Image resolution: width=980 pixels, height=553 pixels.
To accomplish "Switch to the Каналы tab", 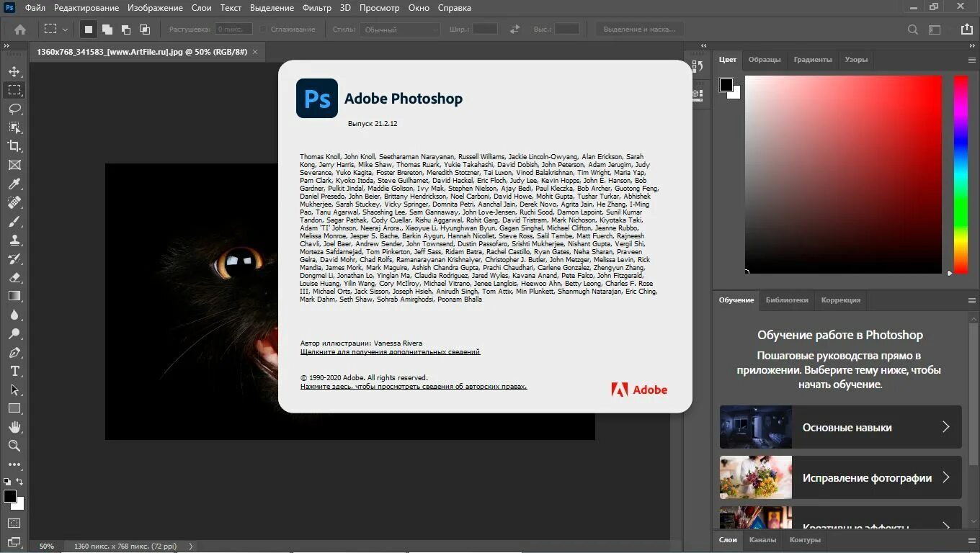I will click(x=762, y=539).
